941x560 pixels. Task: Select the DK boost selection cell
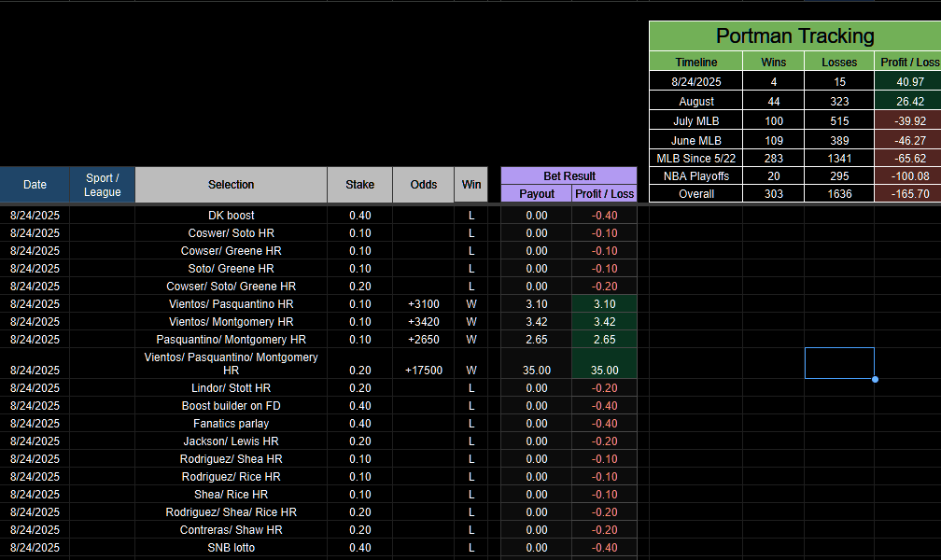pyautogui.click(x=232, y=216)
